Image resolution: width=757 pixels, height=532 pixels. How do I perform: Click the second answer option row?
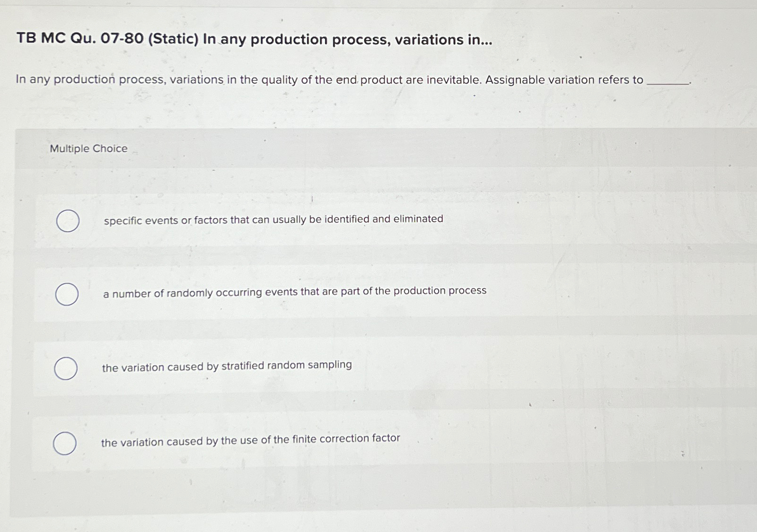tap(331, 294)
